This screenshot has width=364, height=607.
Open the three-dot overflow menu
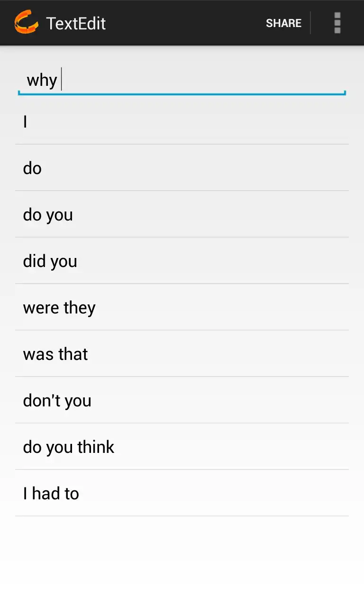coord(337,23)
